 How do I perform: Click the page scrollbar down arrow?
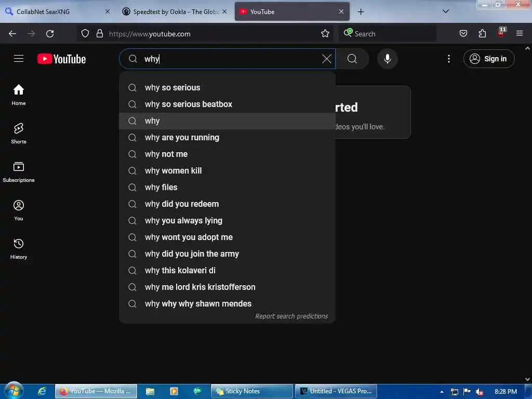click(x=528, y=379)
